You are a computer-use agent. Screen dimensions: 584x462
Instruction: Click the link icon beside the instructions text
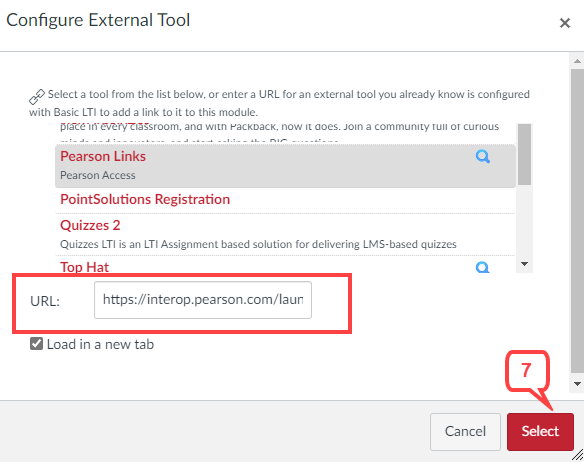(37, 97)
